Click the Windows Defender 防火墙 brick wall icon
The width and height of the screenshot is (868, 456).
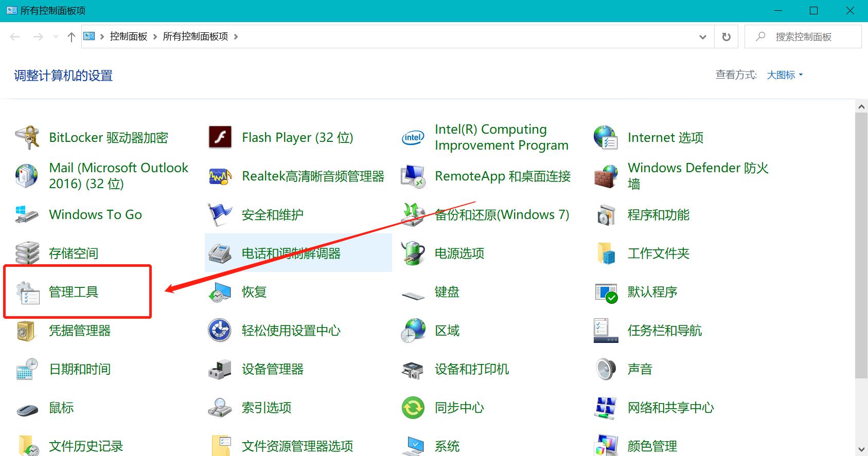point(606,176)
